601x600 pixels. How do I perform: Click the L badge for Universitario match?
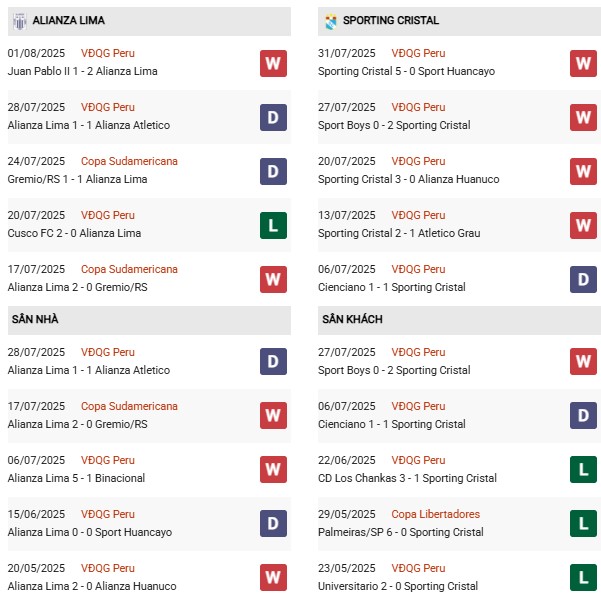(583, 578)
